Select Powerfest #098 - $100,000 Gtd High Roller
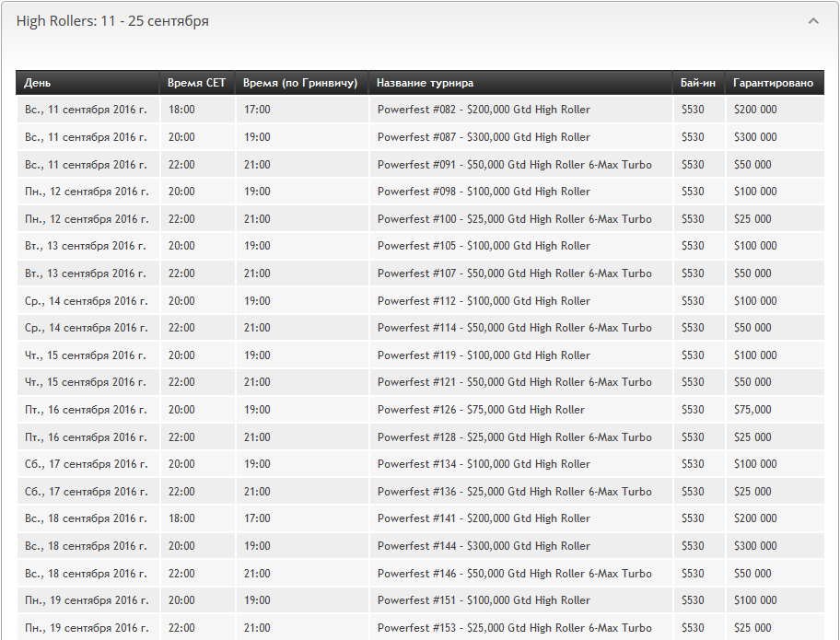Viewport: 840px width, 640px height. coord(484,192)
